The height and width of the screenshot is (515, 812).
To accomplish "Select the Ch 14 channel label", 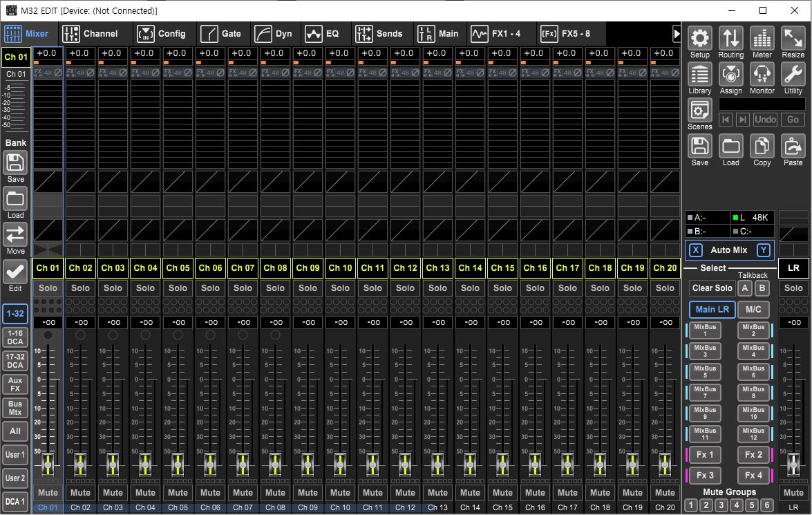I will (x=470, y=268).
